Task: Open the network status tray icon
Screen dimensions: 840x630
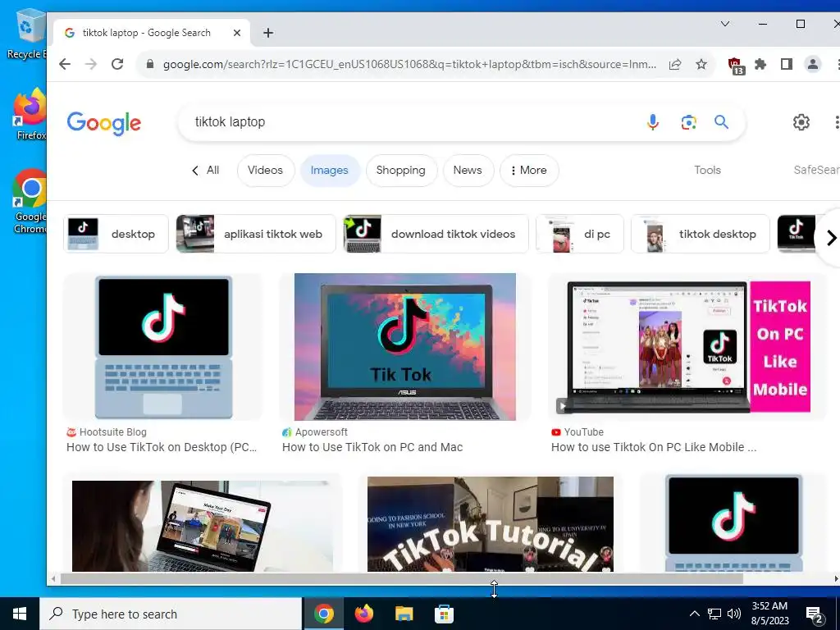Action: coord(714,614)
